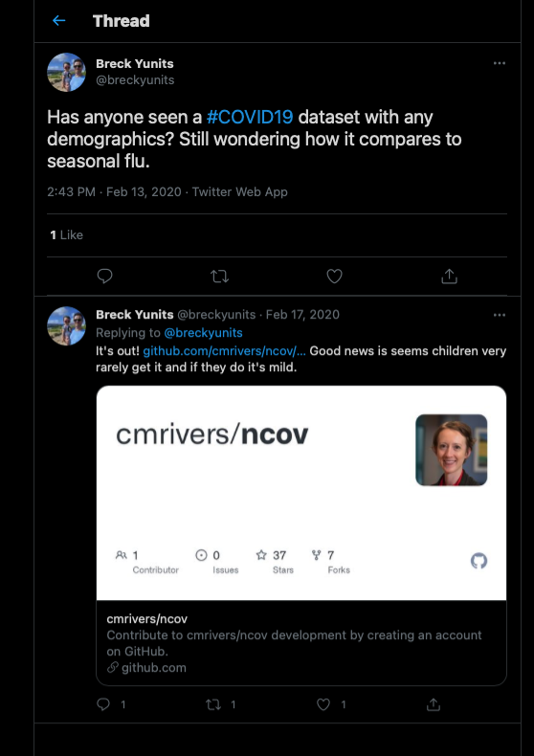This screenshot has width=534, height=756.
Task: Retweet the main COVID19 dataset tweet
Action: click(219, 277)
